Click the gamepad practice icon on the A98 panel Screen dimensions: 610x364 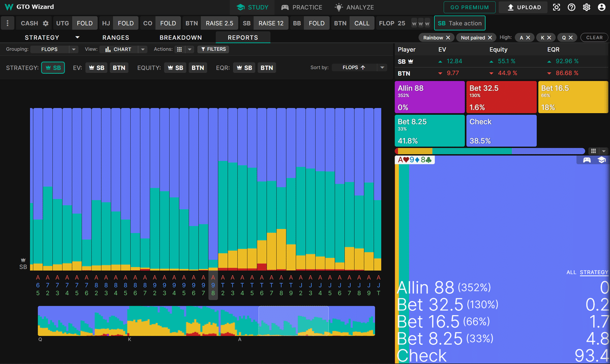587,159
